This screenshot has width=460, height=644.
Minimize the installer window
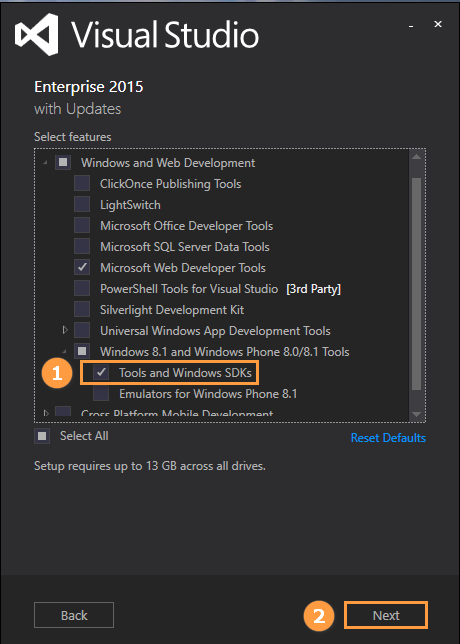[x=411, y=26]
